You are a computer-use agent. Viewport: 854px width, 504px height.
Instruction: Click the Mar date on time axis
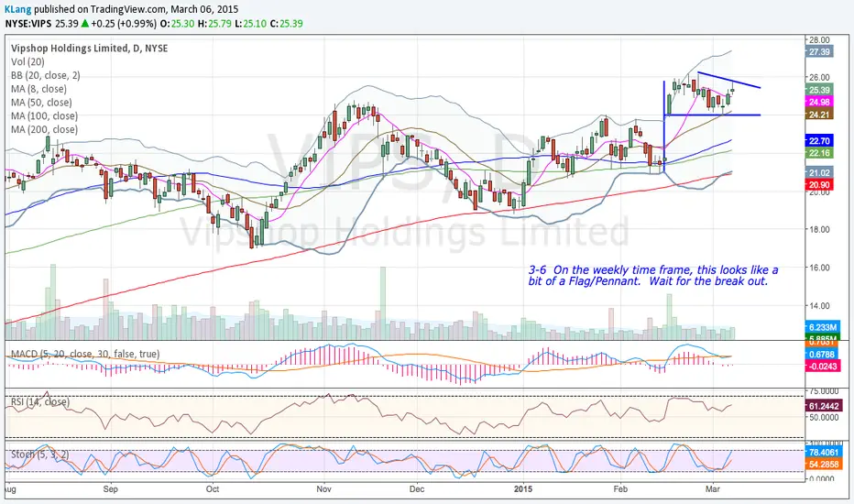[x=713, y=489]
